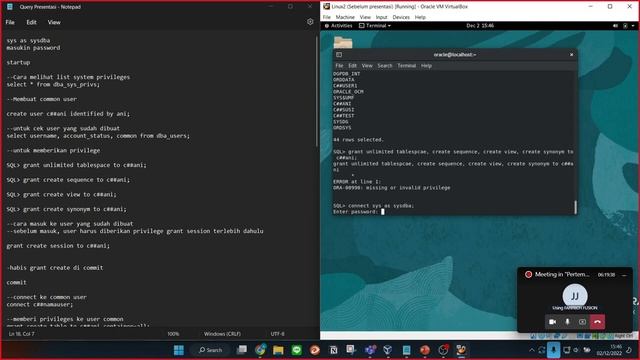Click the GNOME Activities button
Image resolution: width=640 pixels, height=360 pixels.
tap(339, 26)
